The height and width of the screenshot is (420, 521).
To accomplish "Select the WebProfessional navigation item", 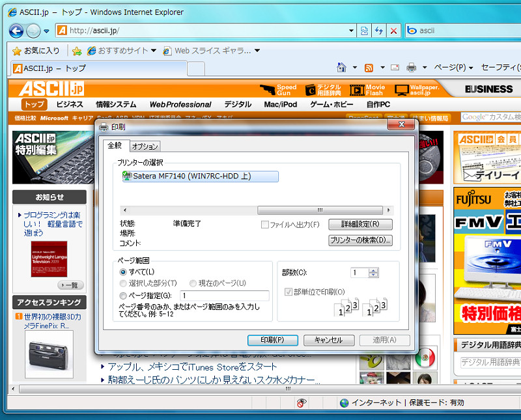I will coord(180,104).
